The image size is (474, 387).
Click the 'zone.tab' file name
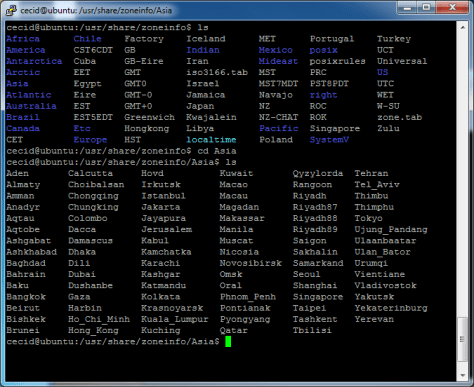coord(399,117)
